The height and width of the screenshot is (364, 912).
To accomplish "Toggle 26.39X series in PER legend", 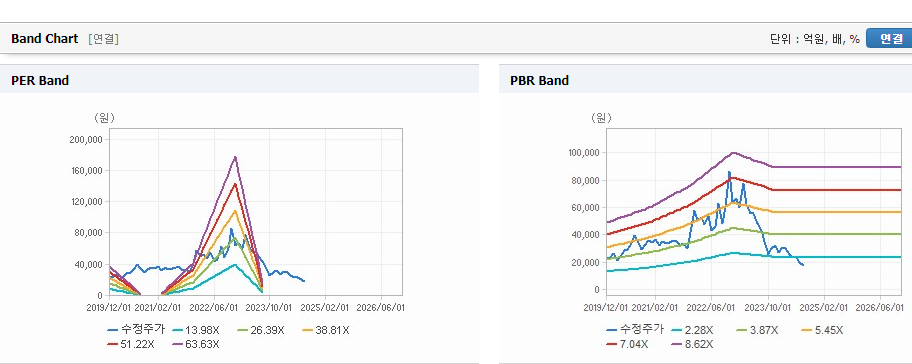I will click(261, 330).
